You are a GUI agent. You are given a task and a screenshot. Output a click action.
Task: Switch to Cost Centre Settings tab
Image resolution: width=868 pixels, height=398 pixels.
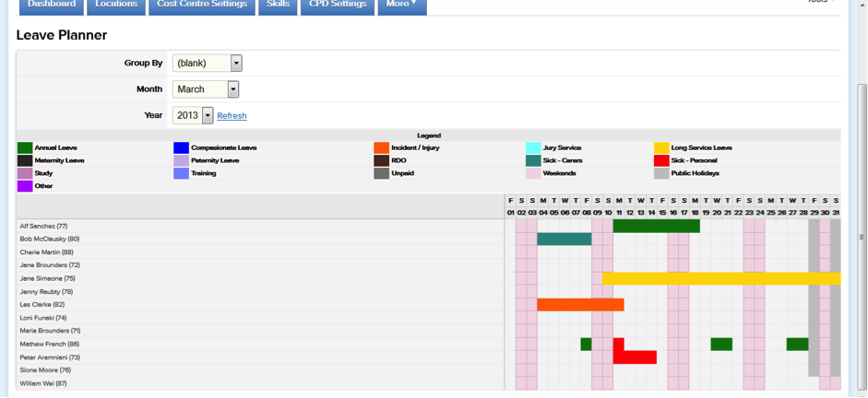coord(202,6)
